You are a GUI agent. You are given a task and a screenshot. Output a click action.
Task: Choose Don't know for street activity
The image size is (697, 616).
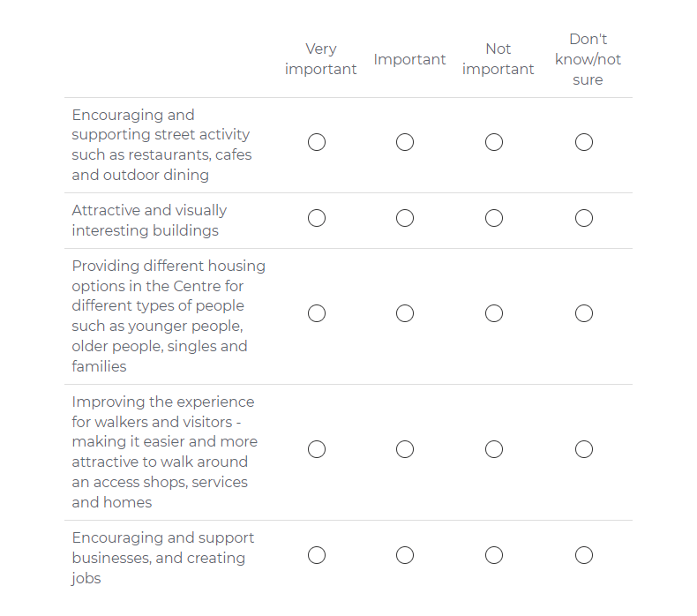click(583, 142)
